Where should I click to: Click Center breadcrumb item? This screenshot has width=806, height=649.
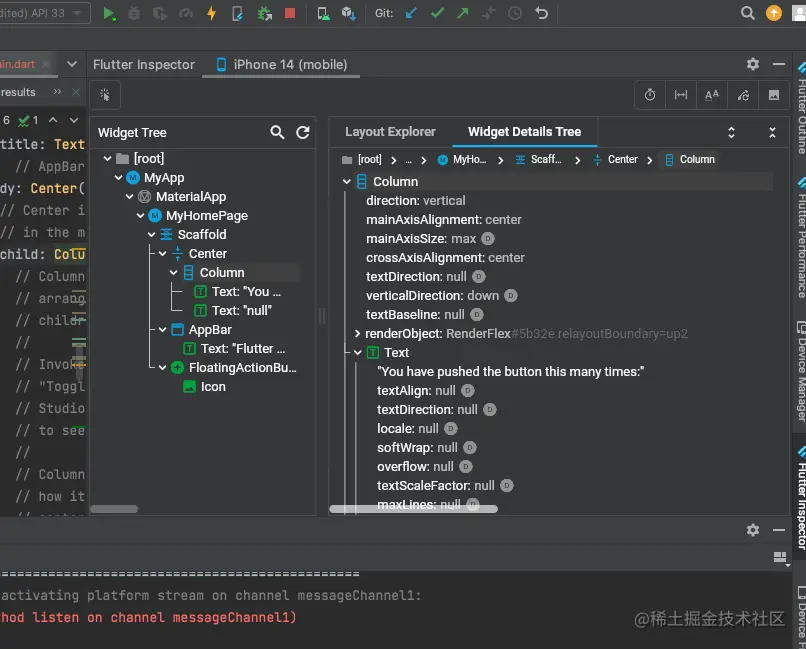[615, 160]
